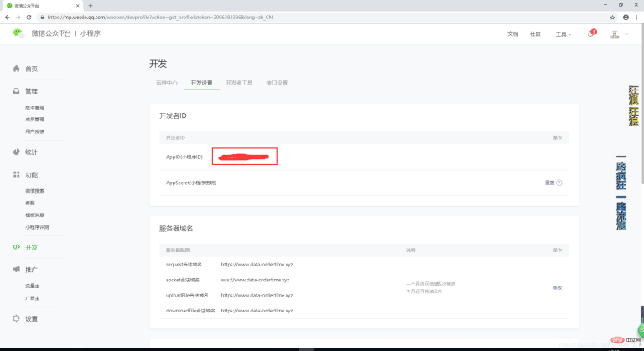Expand the 工具 dropdown menu
Viewport: 644px width, 351px height.
(x=563, y=34)
